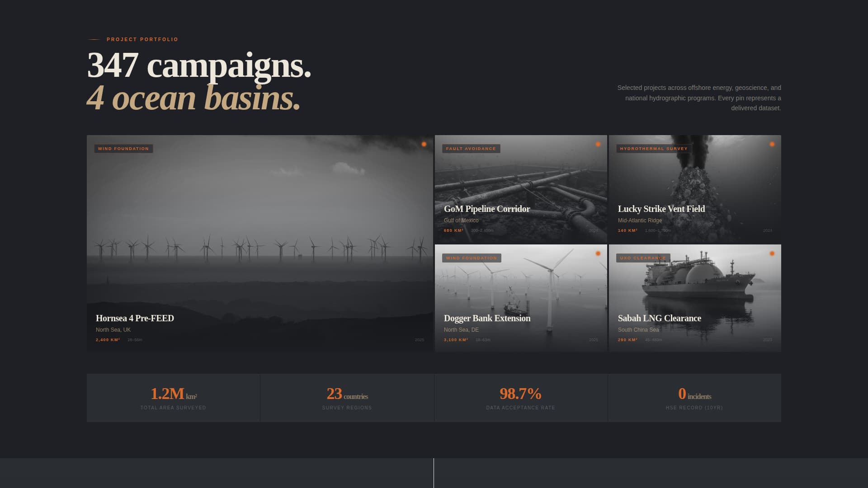Viewport: 868px width, 488px height.
Task: Open Dogger Bank Extension project title
Action: tap(487, 318)
